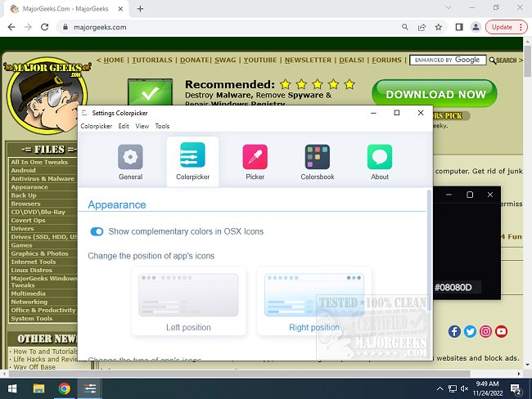Open the MajorGeeks Twitter icon

470,331
